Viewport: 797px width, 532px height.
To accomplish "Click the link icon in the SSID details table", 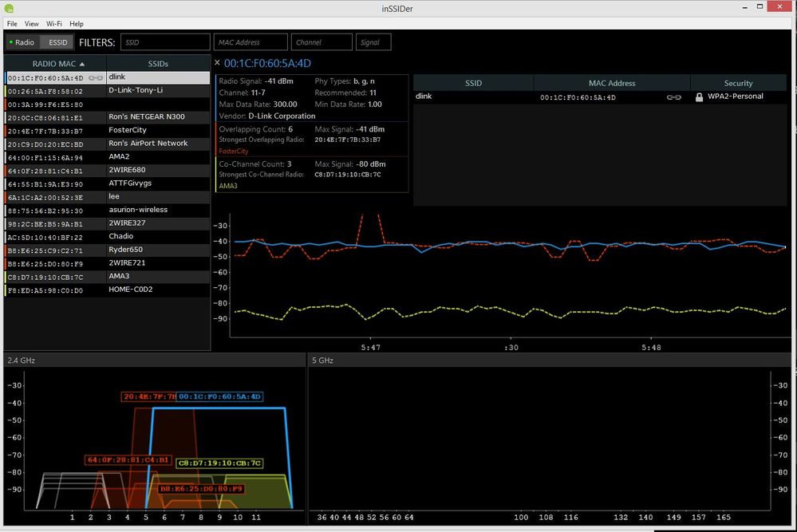I will tap(674, 97).
